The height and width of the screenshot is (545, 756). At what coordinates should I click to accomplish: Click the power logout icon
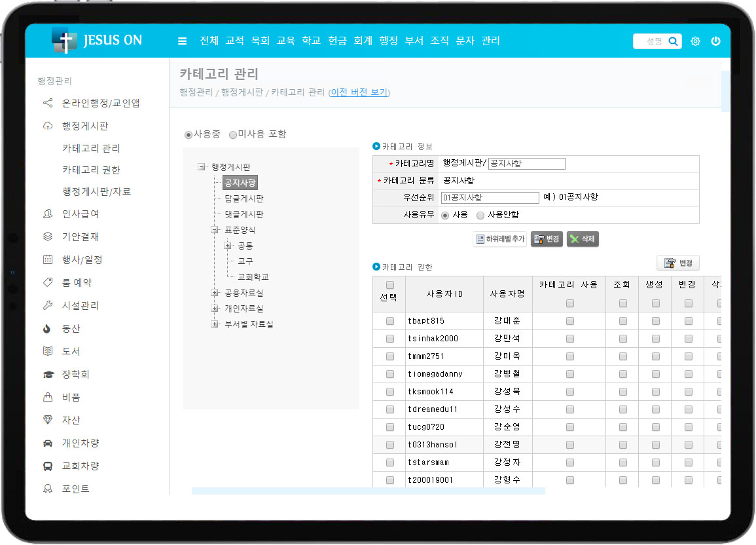tap(715, 41)
